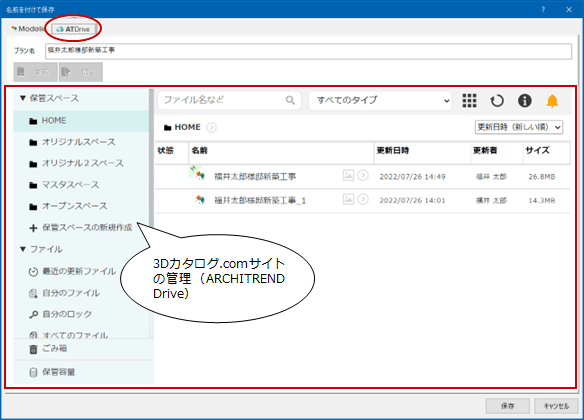Click the clock icon for recent files
The height and width of the screenshot is (420, 584).
pos(33,272)
